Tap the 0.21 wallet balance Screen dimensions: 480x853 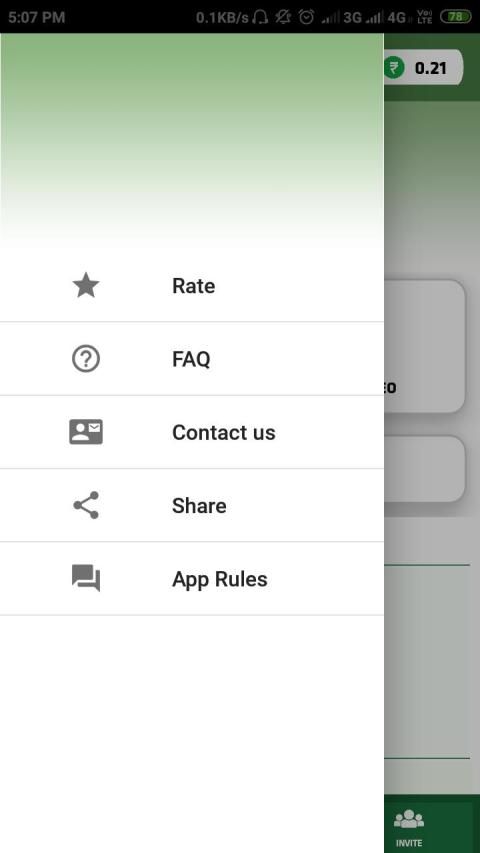(x=430, y=68)
